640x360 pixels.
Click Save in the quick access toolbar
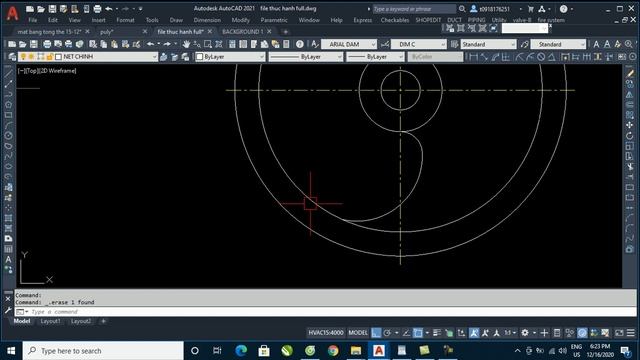(x=52, y=9)
